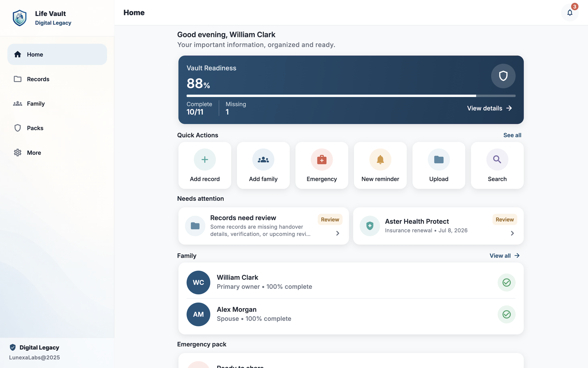
Task: Click the Add record label
Action: coord(205,179)
